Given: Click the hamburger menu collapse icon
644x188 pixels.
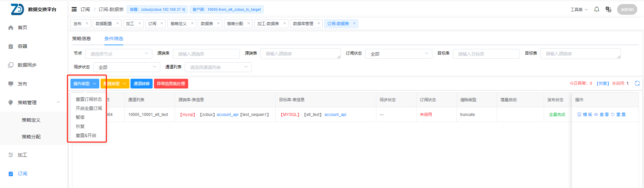Looking at the screenshot, I should click(74, 9).
